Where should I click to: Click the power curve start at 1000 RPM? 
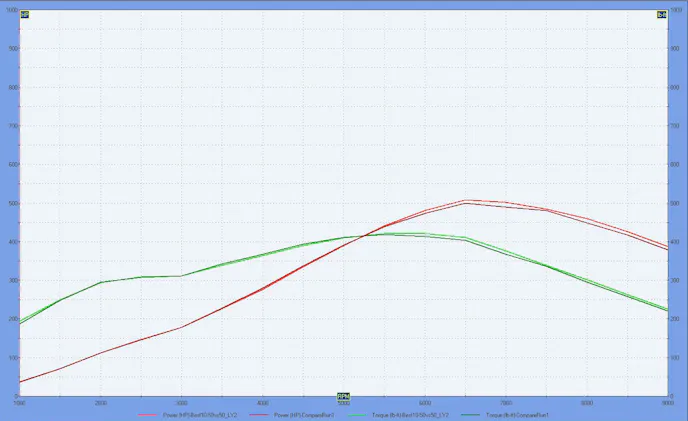pyautogui.click(x=20, y=382)
